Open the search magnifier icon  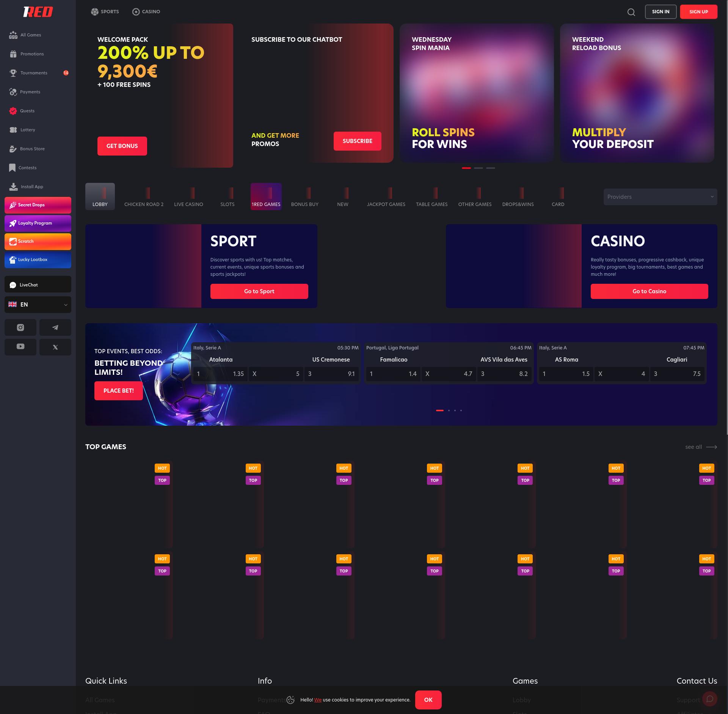631,12
